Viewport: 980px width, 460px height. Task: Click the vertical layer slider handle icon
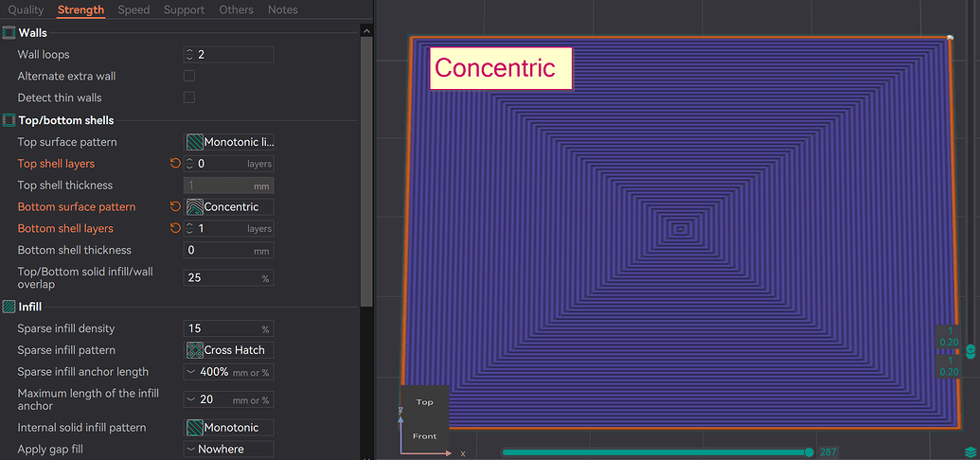(x=970, y=351)
